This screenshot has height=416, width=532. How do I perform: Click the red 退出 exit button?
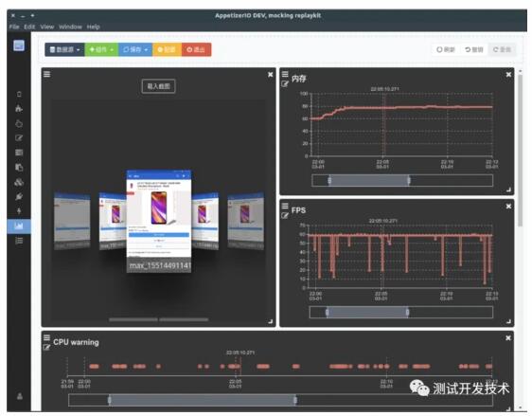click(x=196, y=49)
